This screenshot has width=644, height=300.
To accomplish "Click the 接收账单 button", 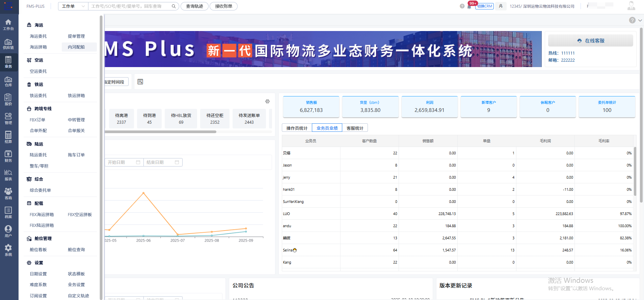I will tap(223, 6).
